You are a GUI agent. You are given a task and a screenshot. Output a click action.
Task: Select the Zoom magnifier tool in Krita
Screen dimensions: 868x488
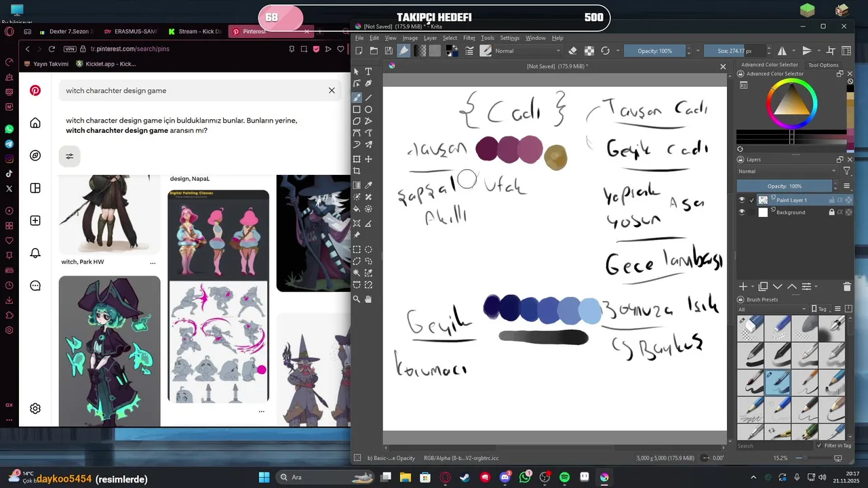357,298
